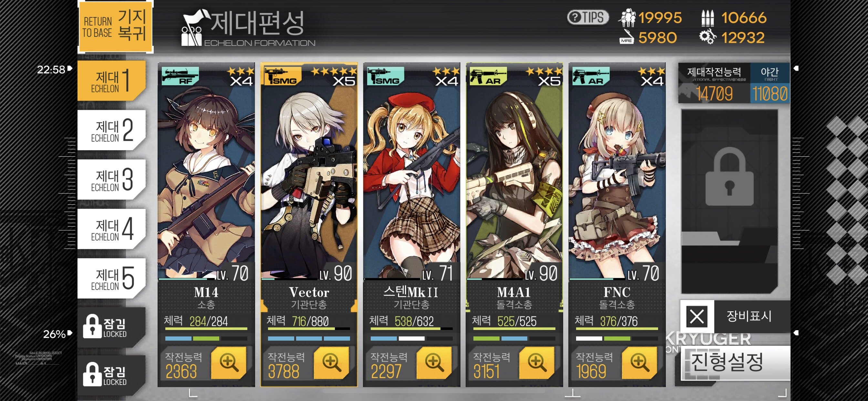The height and width of the screenshot is (401, 868).
Task: Click magnifier icon under FNC card
Action: 640,363
